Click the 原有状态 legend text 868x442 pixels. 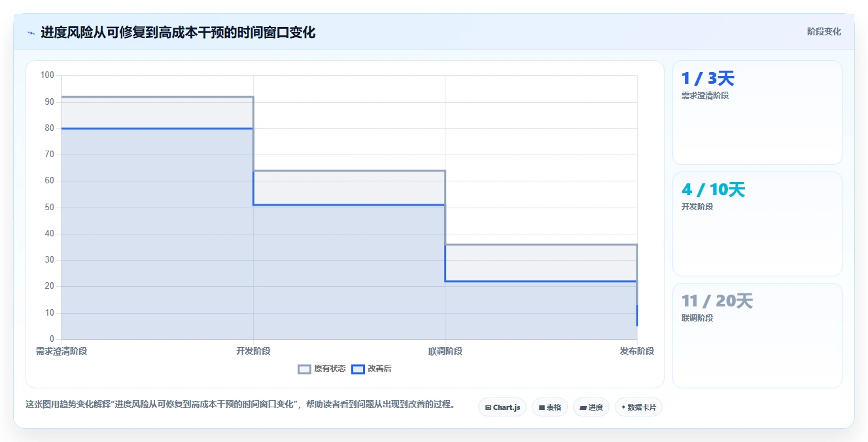tap(330, 369)
